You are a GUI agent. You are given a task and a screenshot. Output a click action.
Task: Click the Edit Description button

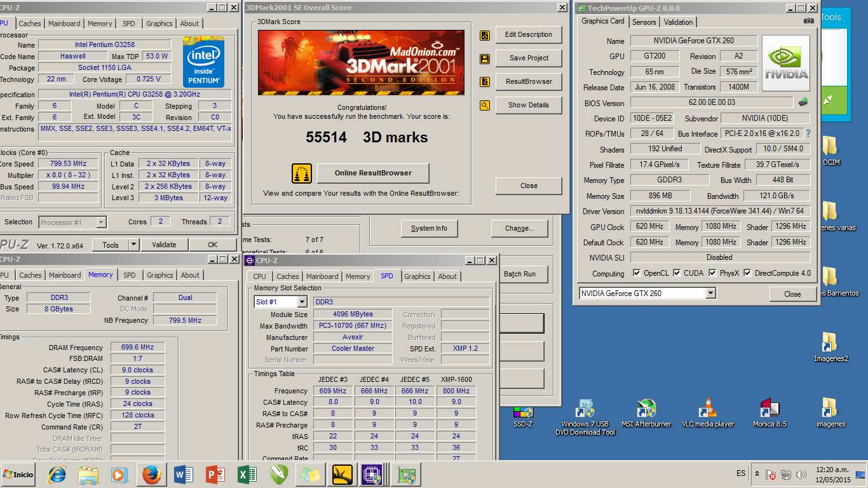(529, 34)
